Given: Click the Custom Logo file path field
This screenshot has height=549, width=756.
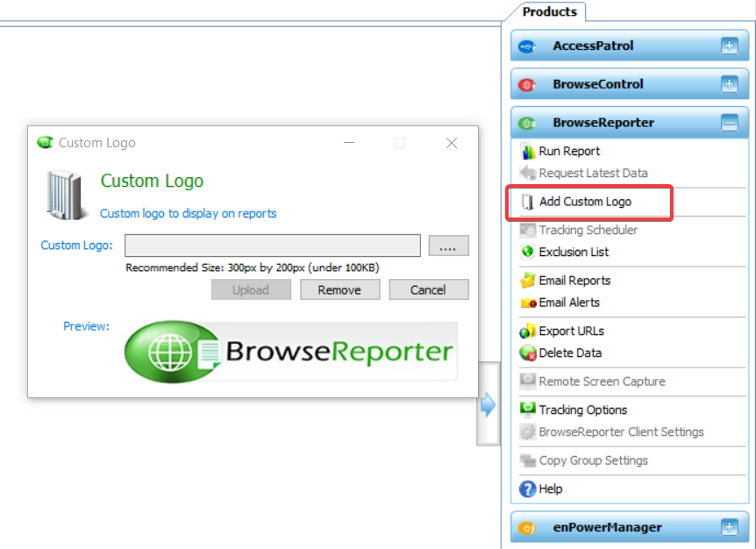Looking at the screenshot, I should tap(273, 246).
